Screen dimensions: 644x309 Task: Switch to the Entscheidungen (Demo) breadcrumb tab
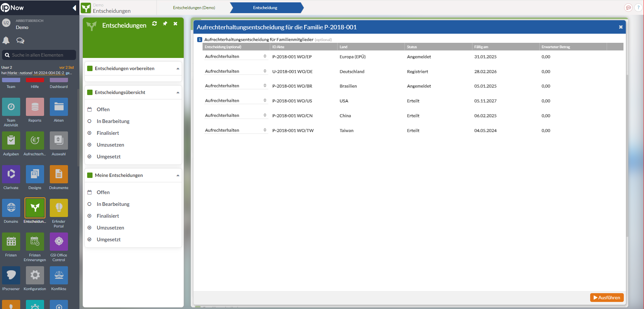194,7
